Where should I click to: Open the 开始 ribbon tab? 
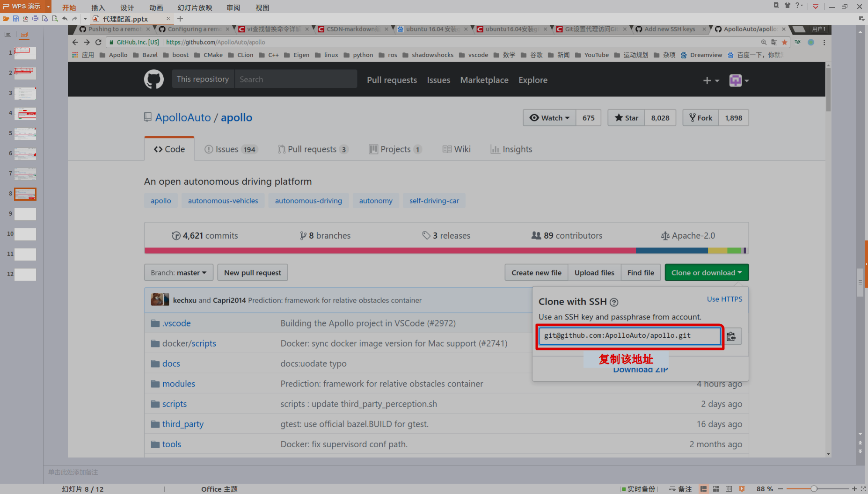click(69, 7)
